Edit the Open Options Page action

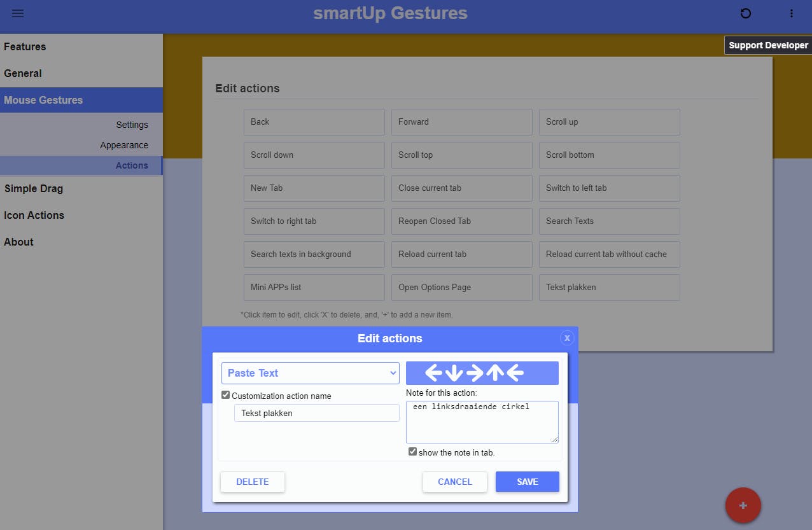[x=462, y=288]
